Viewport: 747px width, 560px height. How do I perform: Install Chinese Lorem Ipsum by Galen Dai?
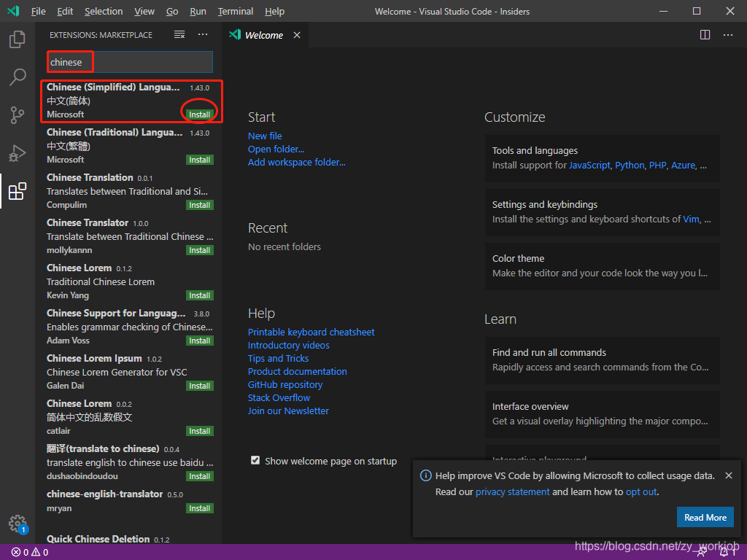point(199,386)
